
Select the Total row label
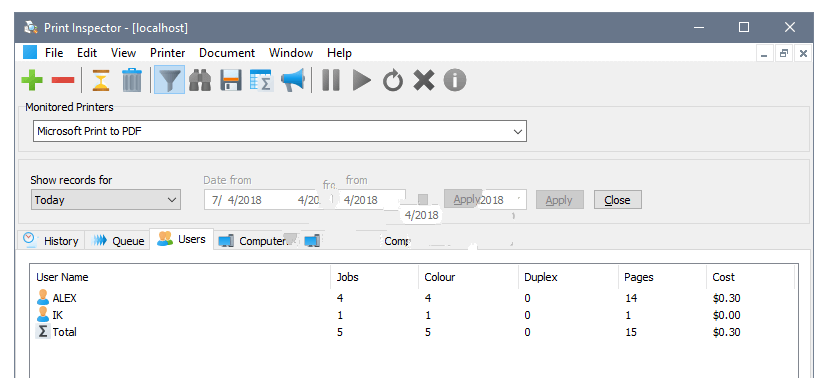(x=64, y=331)
